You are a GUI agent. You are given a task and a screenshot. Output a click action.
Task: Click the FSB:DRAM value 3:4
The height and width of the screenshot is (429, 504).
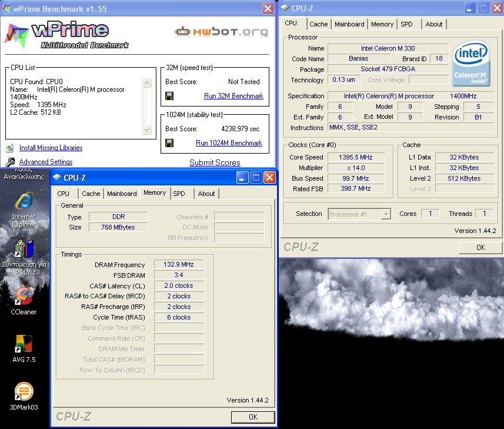point(179,275)
